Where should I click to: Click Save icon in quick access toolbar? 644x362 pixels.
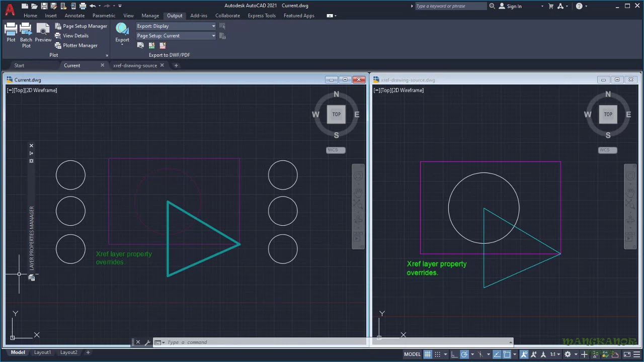click(44, 6)
